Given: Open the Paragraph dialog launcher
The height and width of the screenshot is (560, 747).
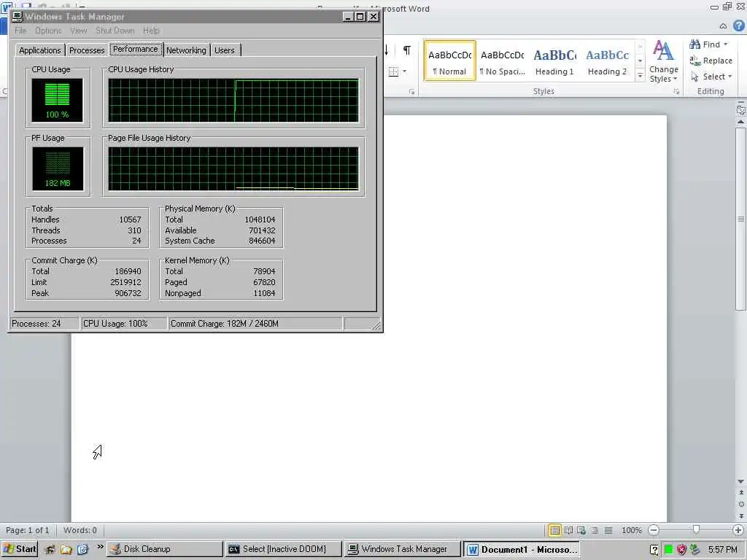Looking at the screenshot, I should coord(411,92).
